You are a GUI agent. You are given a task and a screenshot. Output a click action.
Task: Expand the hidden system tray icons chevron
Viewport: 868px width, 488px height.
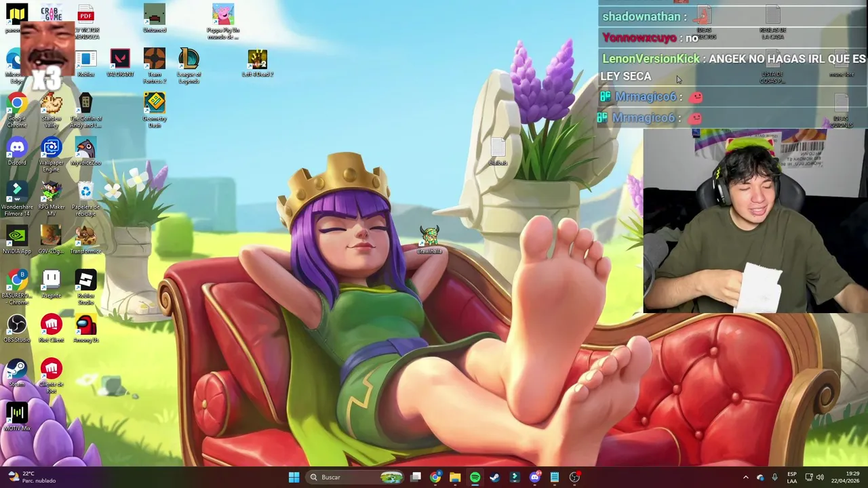pyautogui.click(x=745, y=477)
